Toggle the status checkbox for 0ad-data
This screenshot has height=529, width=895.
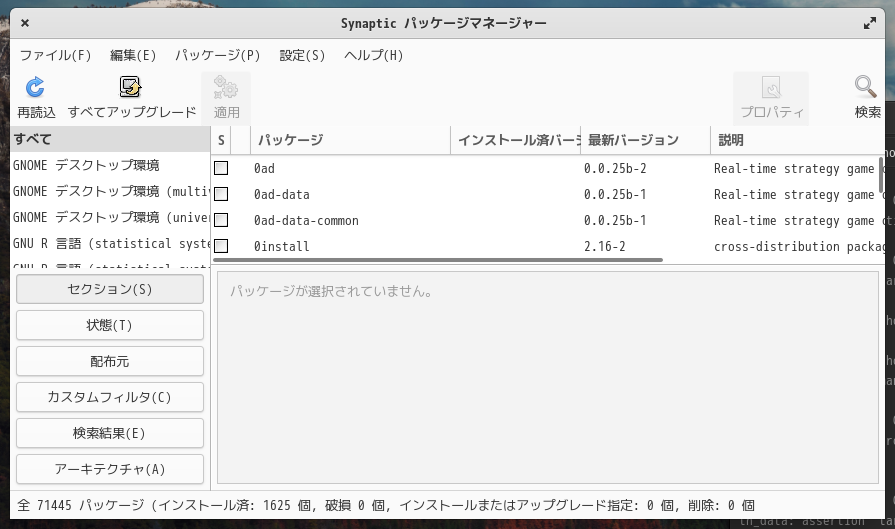[x=221, y=194]
